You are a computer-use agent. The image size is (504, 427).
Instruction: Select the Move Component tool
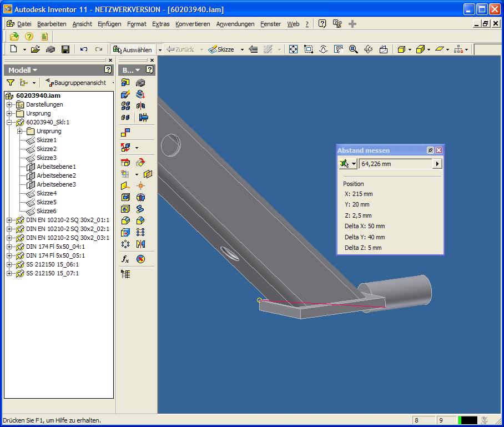(x=125, y=163)
